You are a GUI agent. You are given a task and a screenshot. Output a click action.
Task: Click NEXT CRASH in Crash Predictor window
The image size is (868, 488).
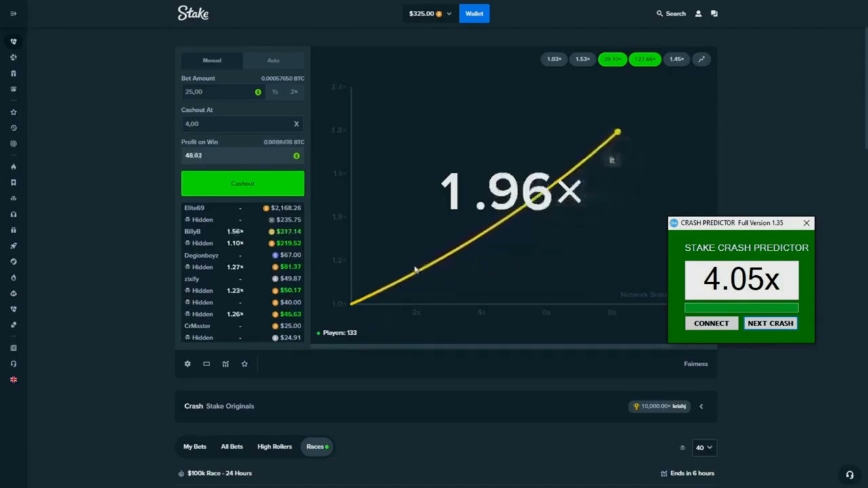[x=770, y=323]
